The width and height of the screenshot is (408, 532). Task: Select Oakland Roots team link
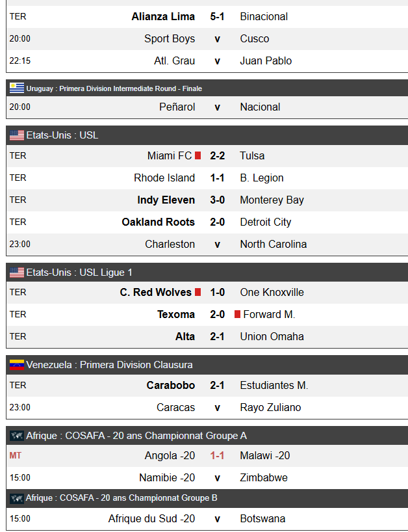[x=158, y=222]
